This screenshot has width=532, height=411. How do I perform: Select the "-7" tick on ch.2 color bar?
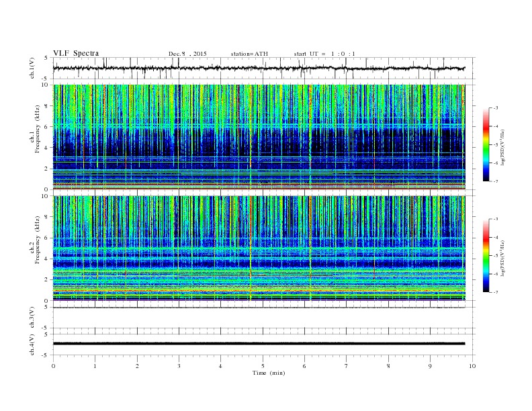click(x=496, y=292)
